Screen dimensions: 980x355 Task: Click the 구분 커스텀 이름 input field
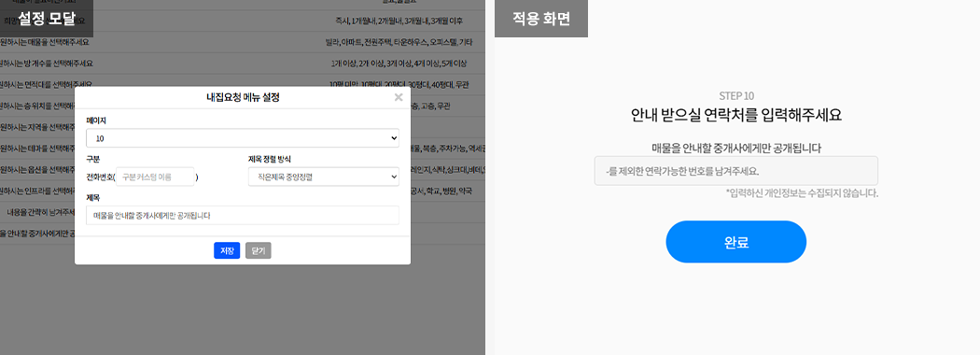tap(155, 177)
